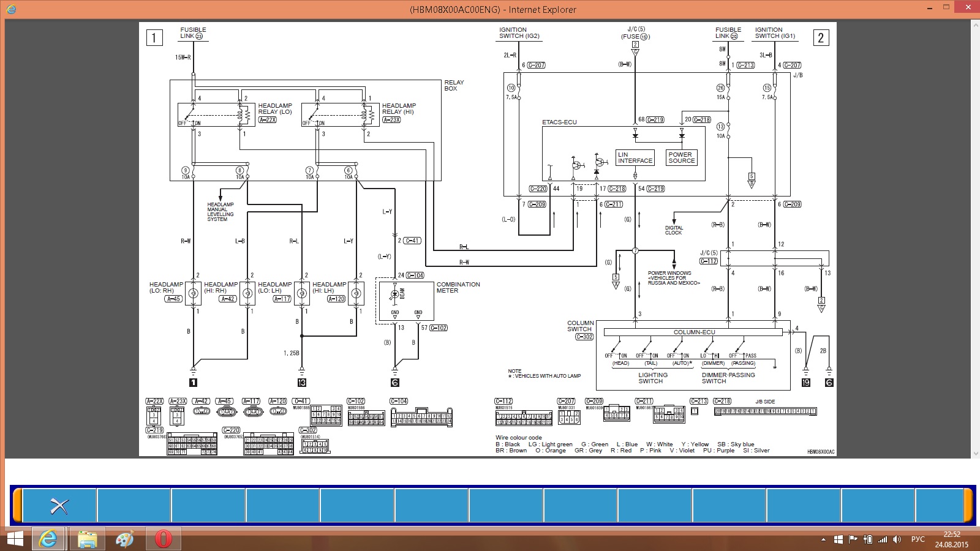Viewport: 980px width, 551px height.
Task: Open the Action Center flag icon
Action: click(x=853, y=539)
